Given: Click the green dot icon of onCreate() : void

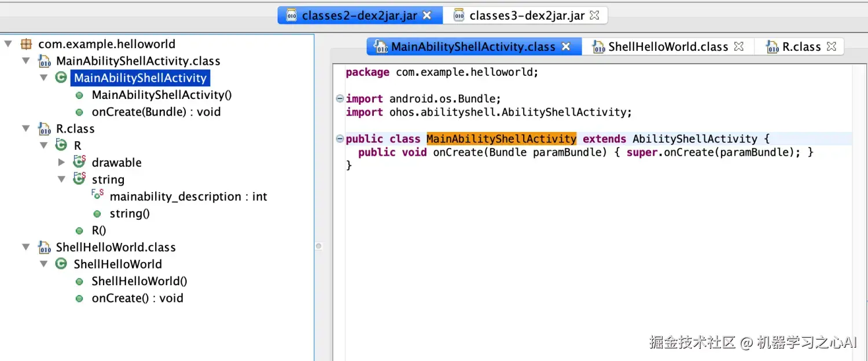Looking at the screenshot, I should tap(79, 299).
